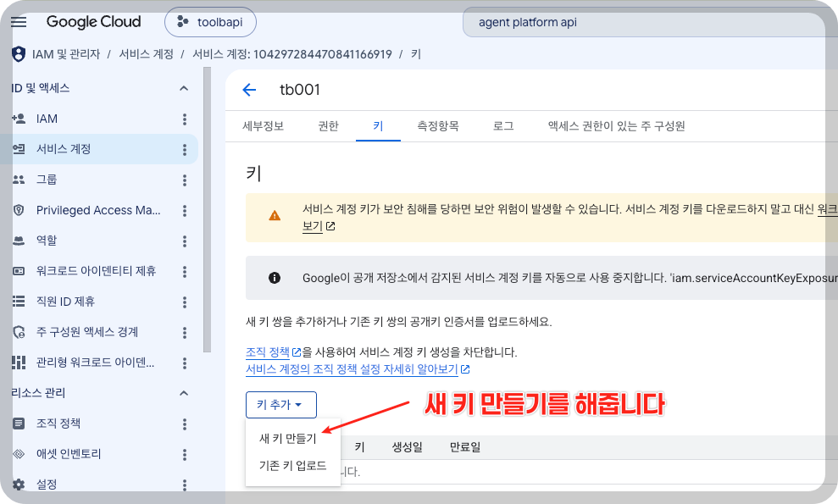
Task: Click the 서비스 계정 sidebar icon
Action: [x=19, y=149]
